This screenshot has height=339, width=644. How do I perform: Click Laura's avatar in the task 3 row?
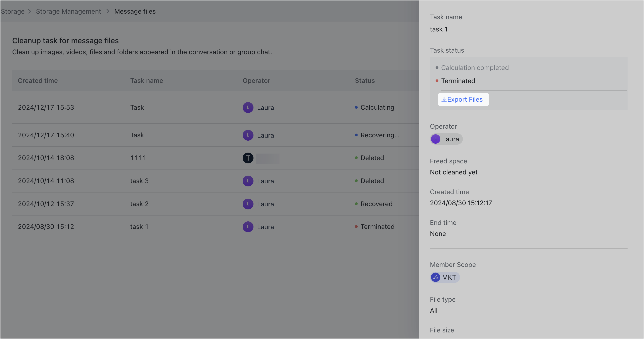click(248, 181)
